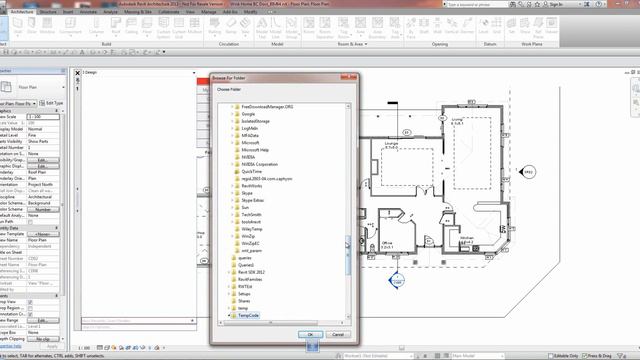Toggle the Sun Path checkbox
This screenshot has height=360, width=640.
pyautogui.click(x=30, y=222)
